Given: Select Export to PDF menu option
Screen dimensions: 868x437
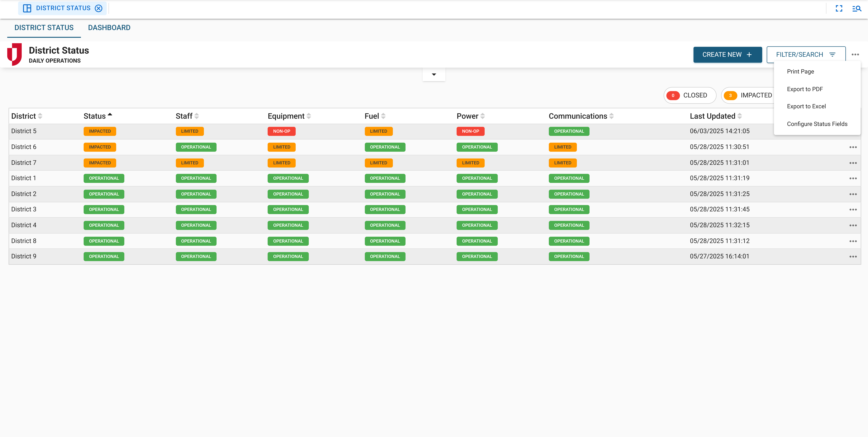Looking at the screenshot, I should pos(805,89).
